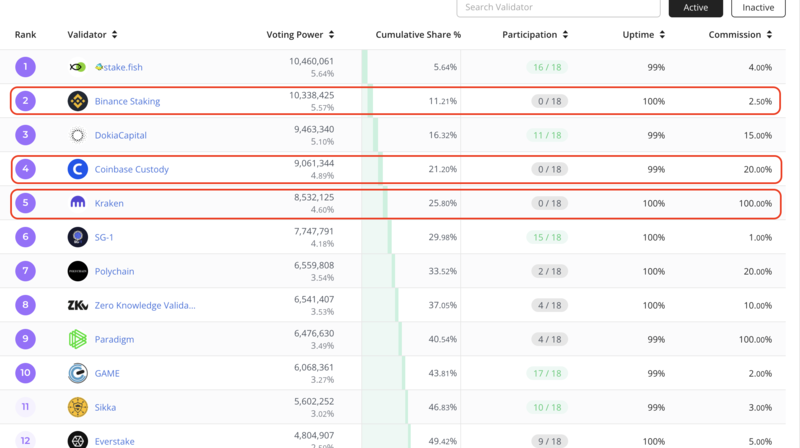Sort by Commission column arrows
The height and width of the screenshot is (448, 800).
coord(769,34)
